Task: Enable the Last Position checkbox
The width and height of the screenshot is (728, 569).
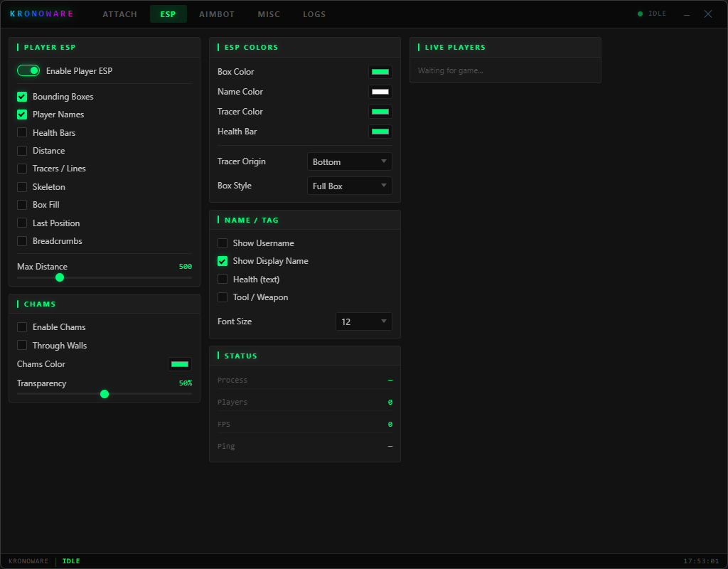Action: point(22,223)
